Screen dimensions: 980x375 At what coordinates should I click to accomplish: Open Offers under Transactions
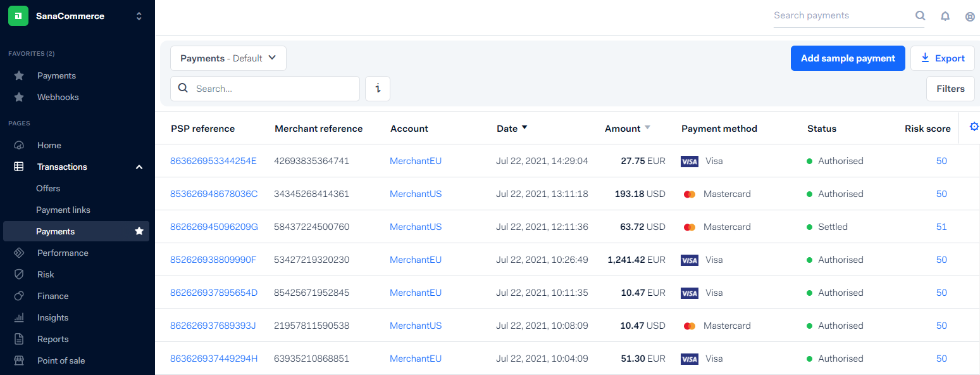[48, 188]
